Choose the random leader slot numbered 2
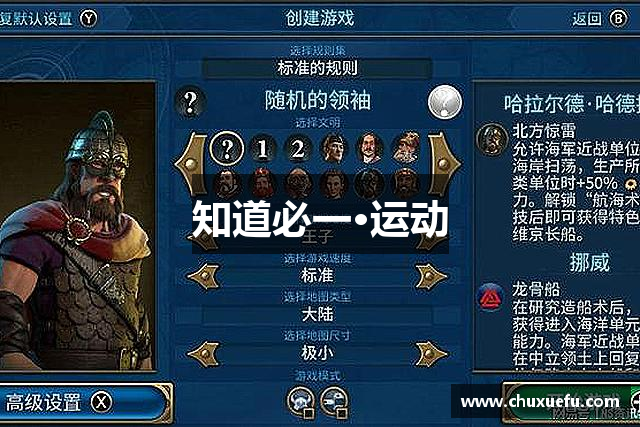The image size is (640, 427). point(298,149)
